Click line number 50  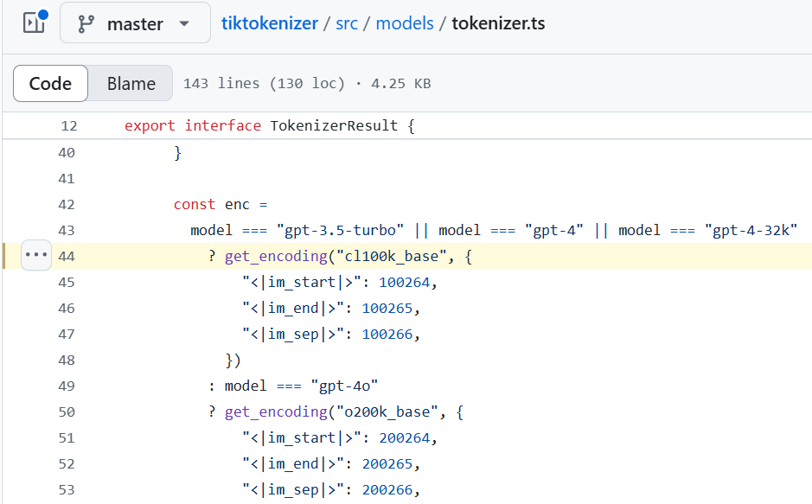pyautogui.click(x=68, y=411)
